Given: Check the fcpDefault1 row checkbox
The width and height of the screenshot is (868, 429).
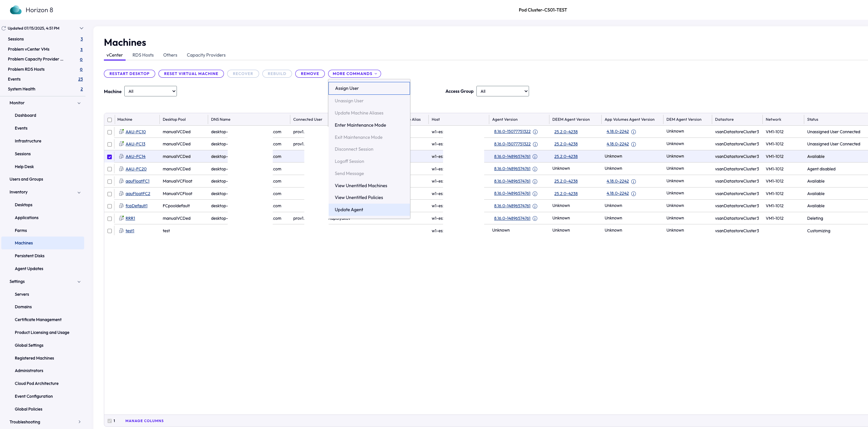Looking at the screenshot, I should (x=109, y=206).
